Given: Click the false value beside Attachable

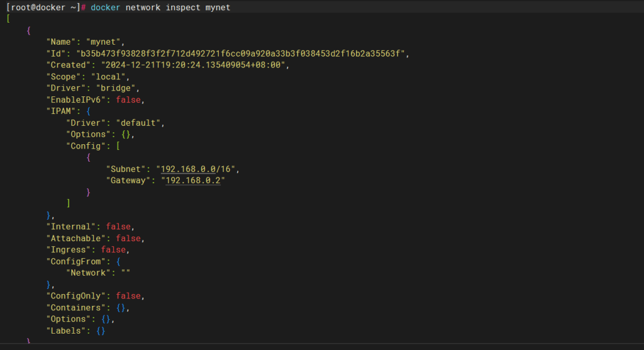Looking at the screenshot, I should point(128,238).
